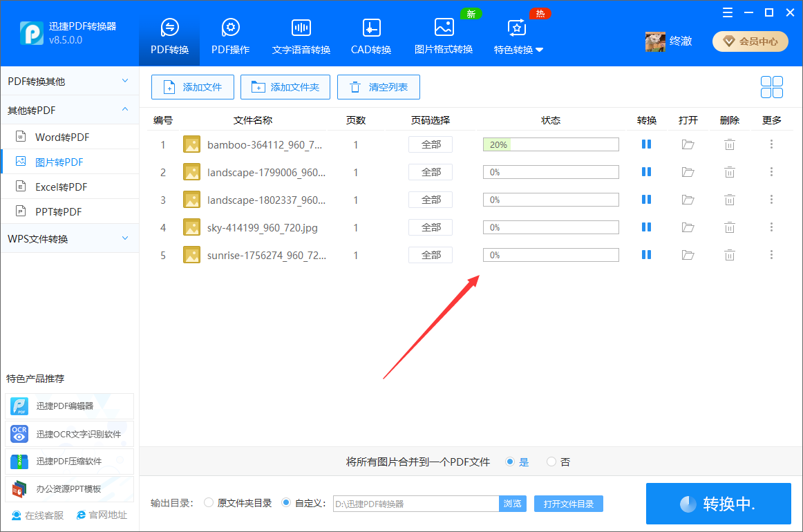Expand WPS文件转换 sidebar section
This screenshot has width=803, height=532.
tap(70, 238)
